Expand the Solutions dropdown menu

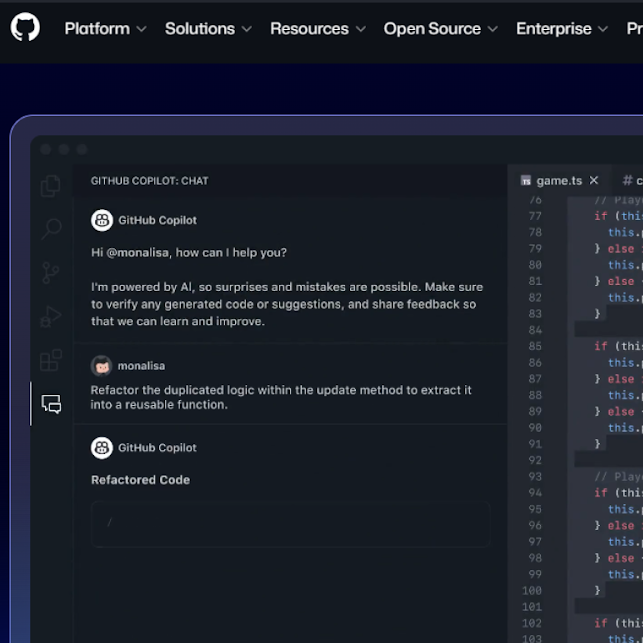point(208,29)
